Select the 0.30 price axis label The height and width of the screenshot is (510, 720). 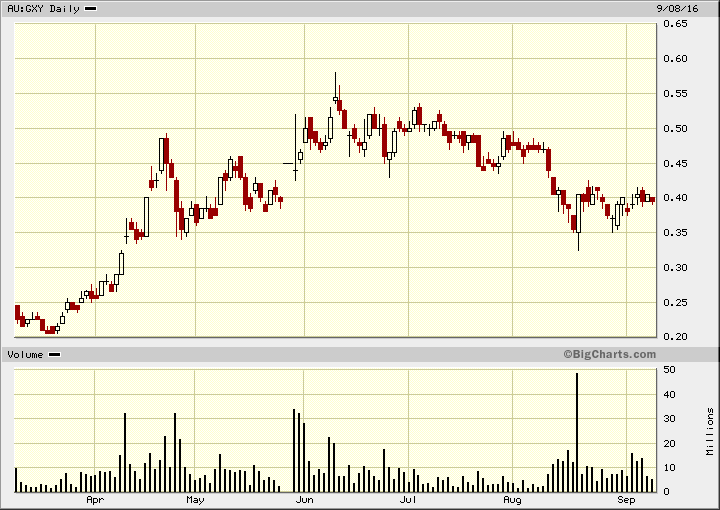(x=675, y=268)
